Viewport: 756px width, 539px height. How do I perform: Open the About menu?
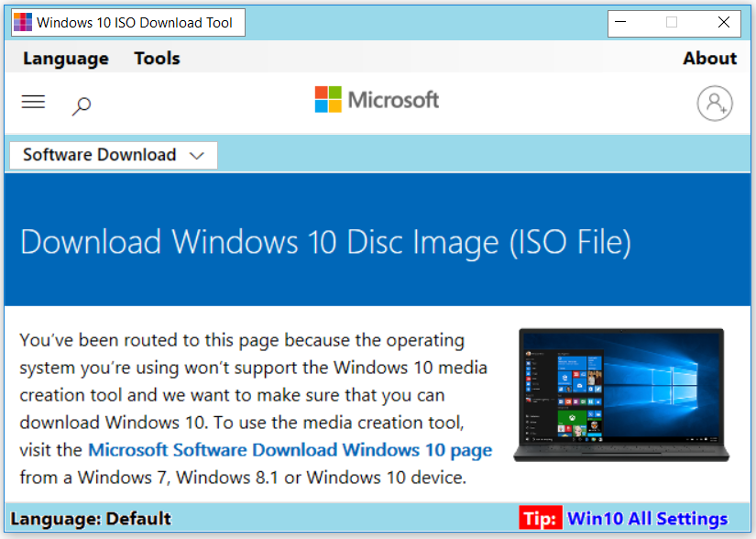709,58
